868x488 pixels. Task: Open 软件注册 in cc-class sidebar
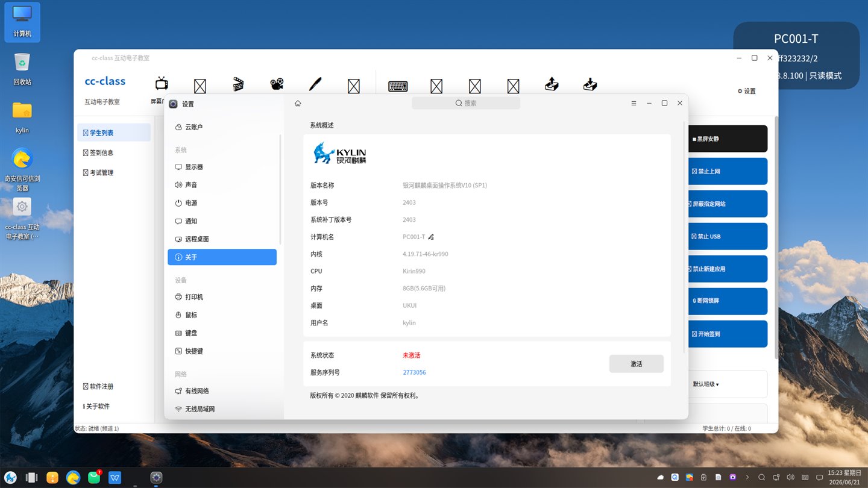click(114, 386)
